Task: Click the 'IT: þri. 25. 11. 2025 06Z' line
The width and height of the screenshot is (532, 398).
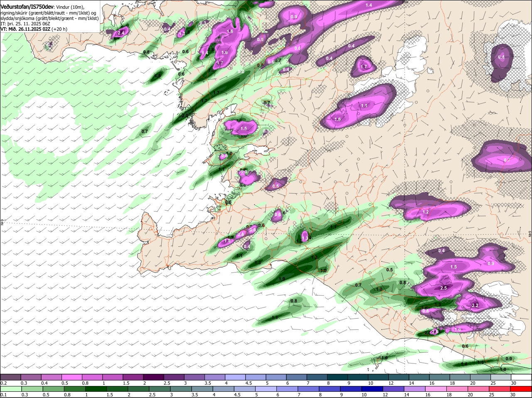Action: point(25,24)
